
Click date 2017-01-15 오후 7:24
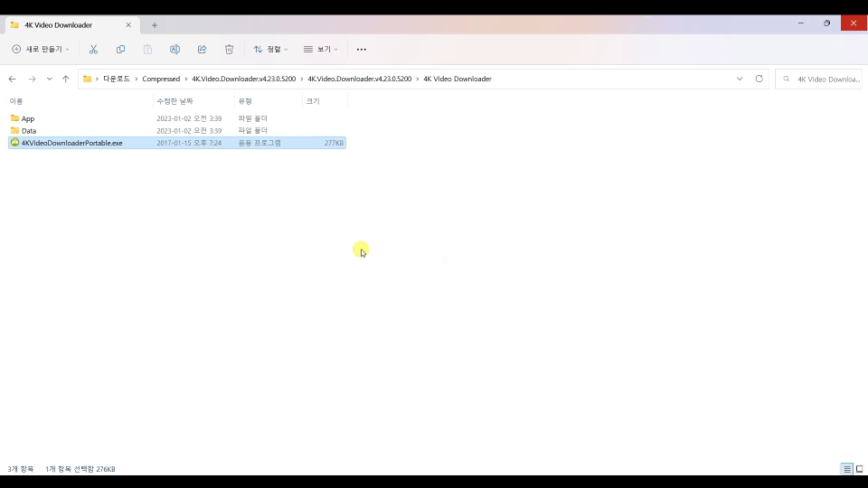pos(189,143)
